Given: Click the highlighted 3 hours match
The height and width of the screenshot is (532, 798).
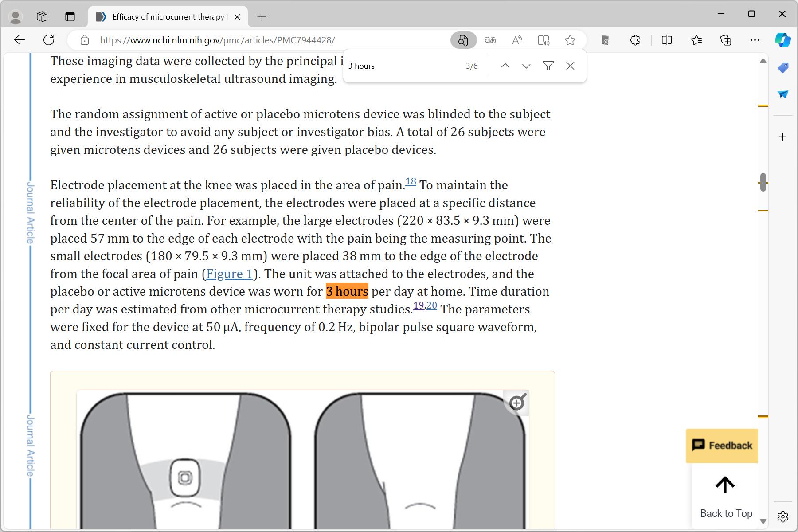Looking at the screenshot, I should 347,291.
